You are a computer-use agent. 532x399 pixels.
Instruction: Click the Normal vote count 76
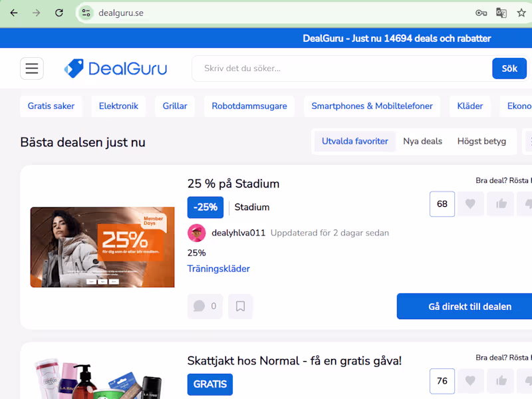tap(442, 381)
